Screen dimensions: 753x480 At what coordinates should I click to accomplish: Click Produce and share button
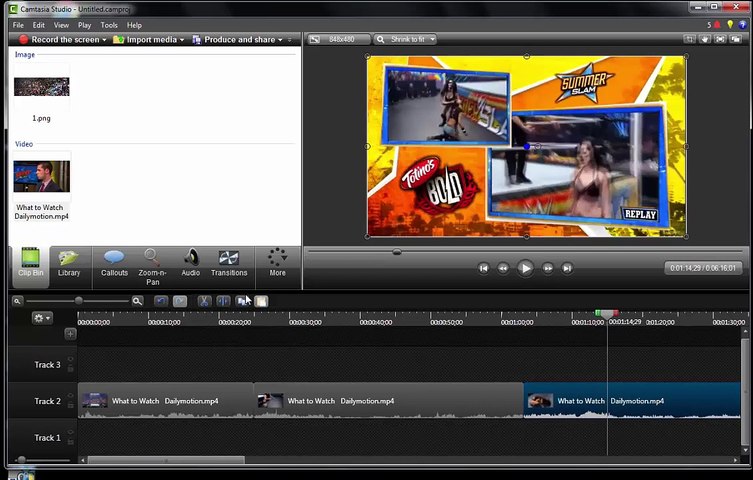pos(234,39)
